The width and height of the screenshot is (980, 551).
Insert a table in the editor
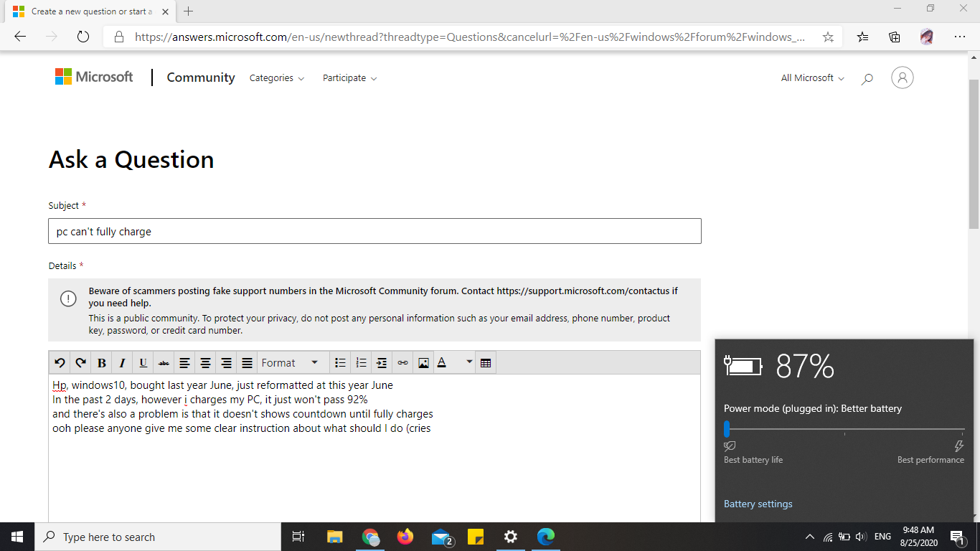486,363
